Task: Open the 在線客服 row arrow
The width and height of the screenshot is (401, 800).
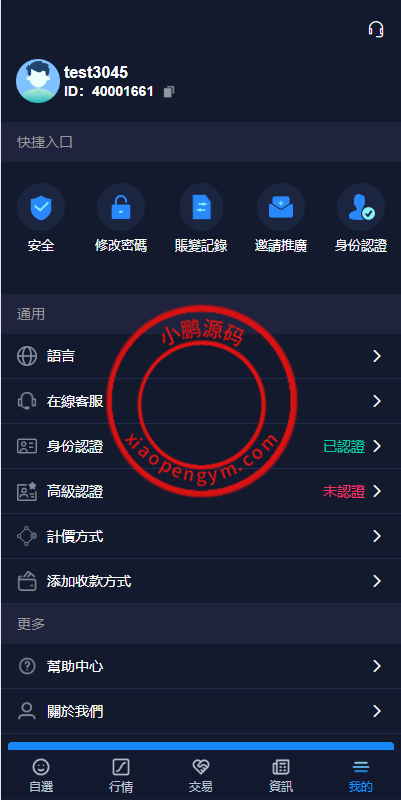Action: tap(377, 401)
